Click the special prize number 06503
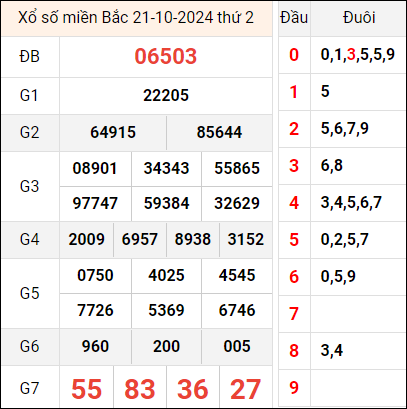 point(166,56)
